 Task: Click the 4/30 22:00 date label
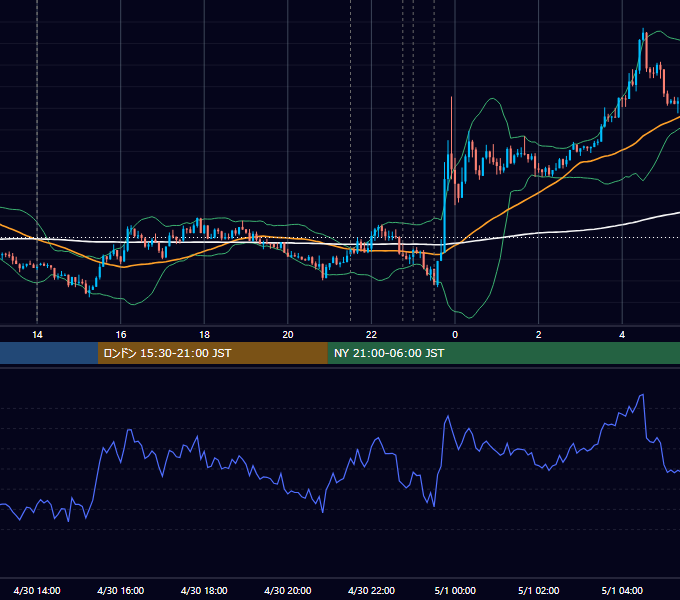tap(371, 590)
